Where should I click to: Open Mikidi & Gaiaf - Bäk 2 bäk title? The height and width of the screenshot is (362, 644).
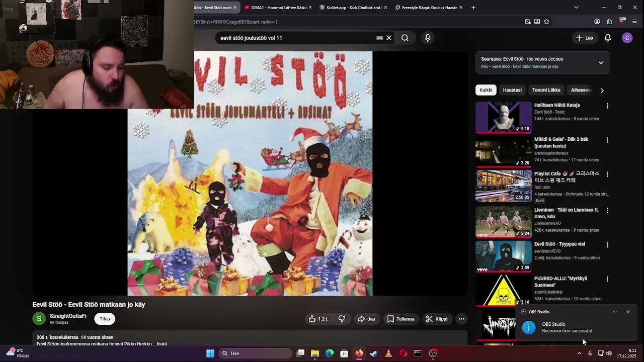(x=561, y=142)
